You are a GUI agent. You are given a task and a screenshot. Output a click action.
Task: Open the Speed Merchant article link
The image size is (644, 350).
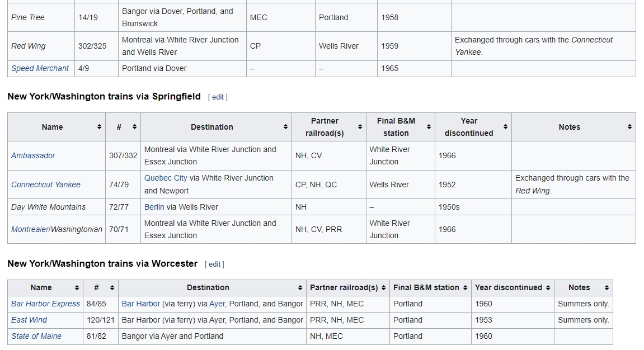[40, 69]
